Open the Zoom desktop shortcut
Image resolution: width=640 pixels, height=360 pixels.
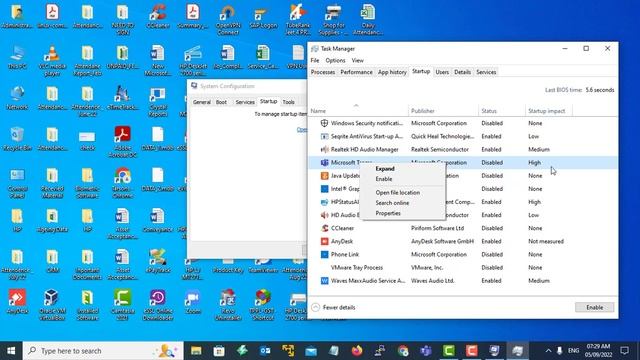click(x=193, y=302)
